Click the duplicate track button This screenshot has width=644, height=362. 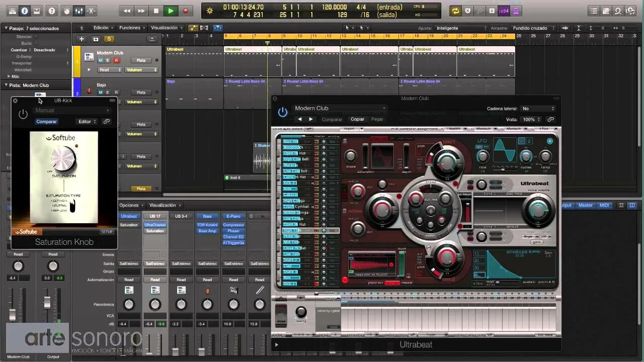pos(96,39)
